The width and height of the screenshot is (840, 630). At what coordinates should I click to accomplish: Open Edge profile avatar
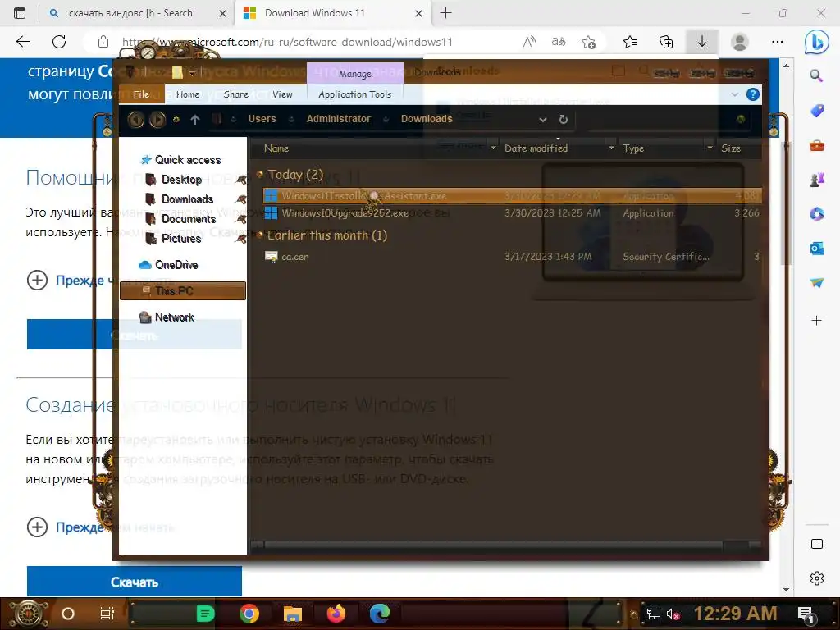tap(740, 42)
